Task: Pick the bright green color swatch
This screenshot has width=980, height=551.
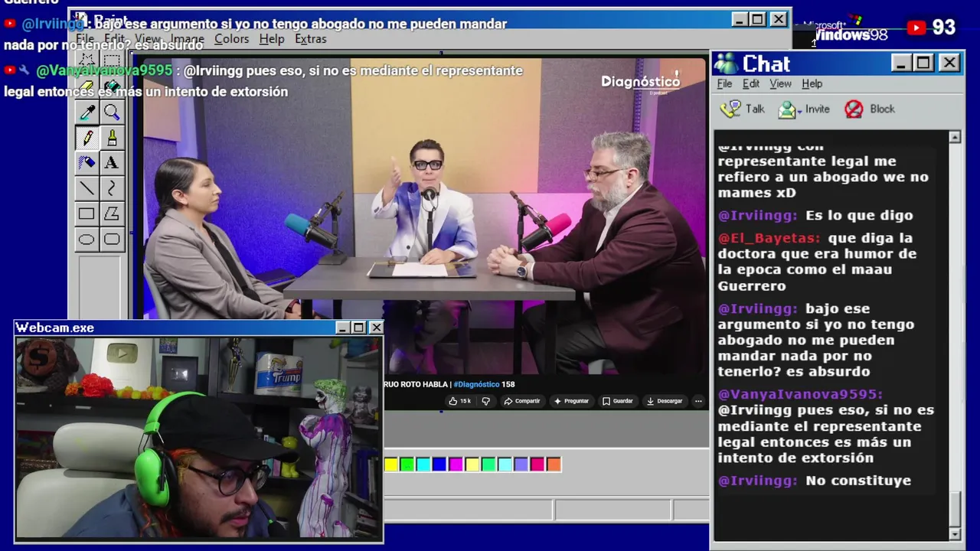Action: point(407,464)
